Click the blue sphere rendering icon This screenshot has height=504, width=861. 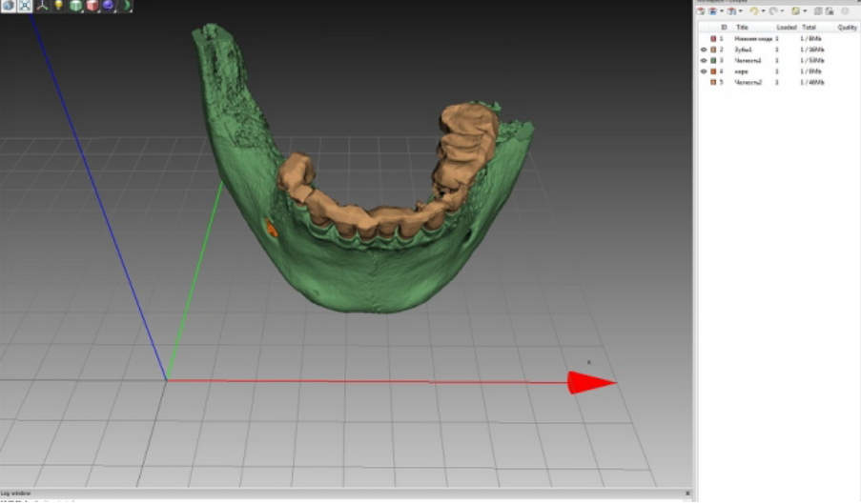(109, 6)
